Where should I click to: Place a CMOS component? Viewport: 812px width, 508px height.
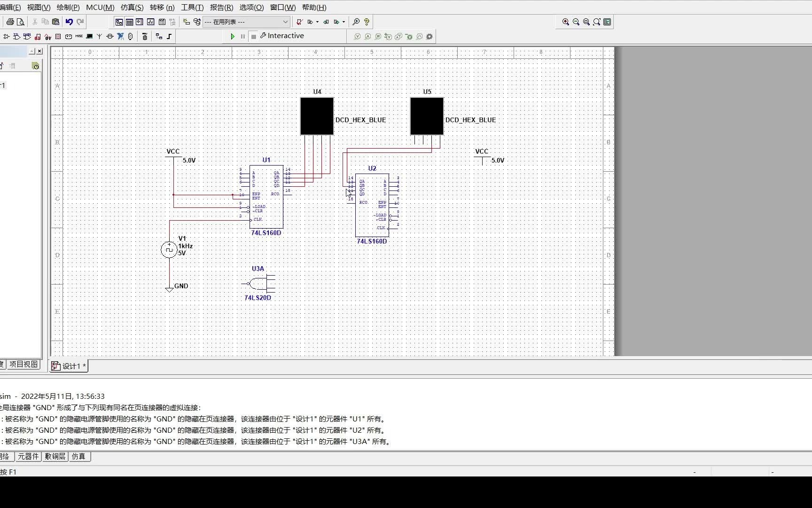coord(27,36)
